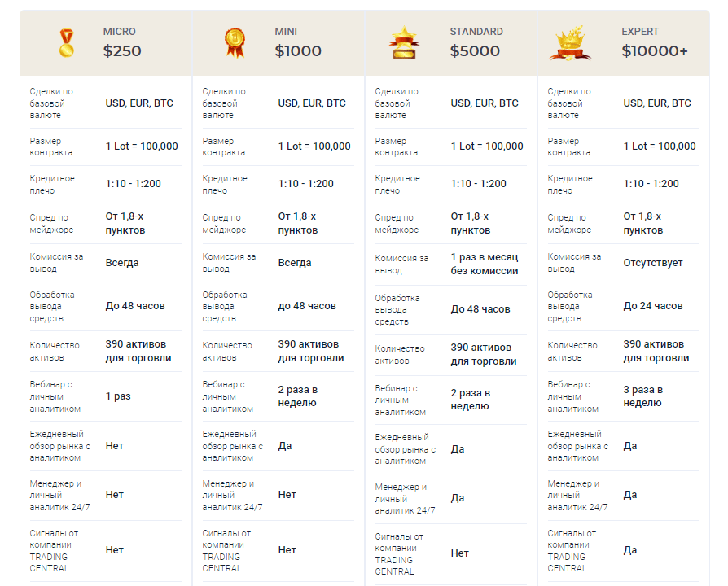Viewport: 728px width, 586px height.
Task: Click 'Отсутствует' commission value in EXPERT
Action: (653, 263)
